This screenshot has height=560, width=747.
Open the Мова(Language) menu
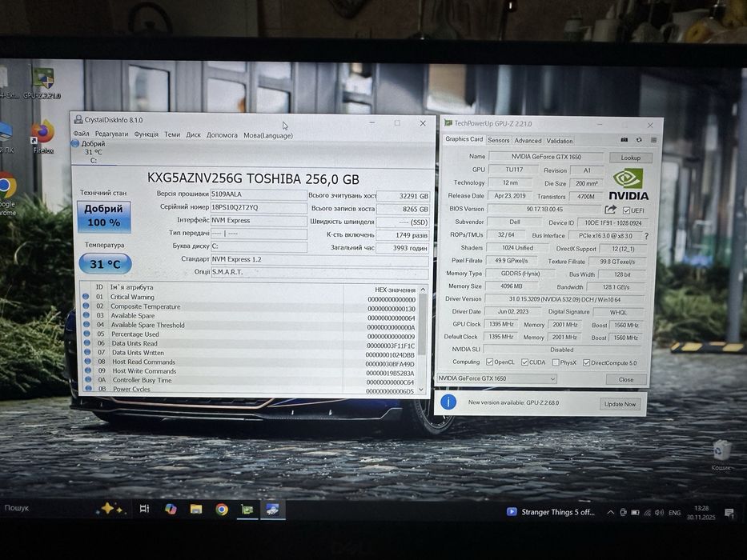click(268, 136)
